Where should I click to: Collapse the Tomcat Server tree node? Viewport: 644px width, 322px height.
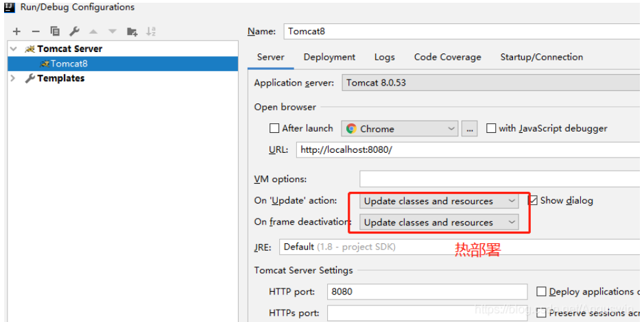[x=14, y=49]
